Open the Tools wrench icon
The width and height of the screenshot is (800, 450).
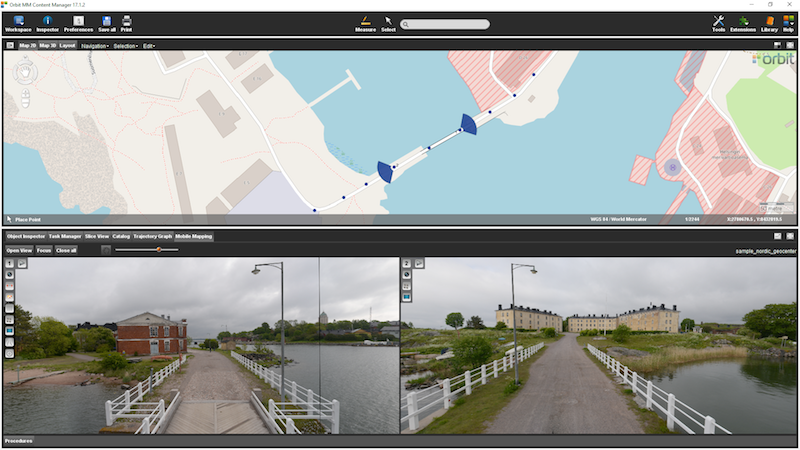point(718,21)
